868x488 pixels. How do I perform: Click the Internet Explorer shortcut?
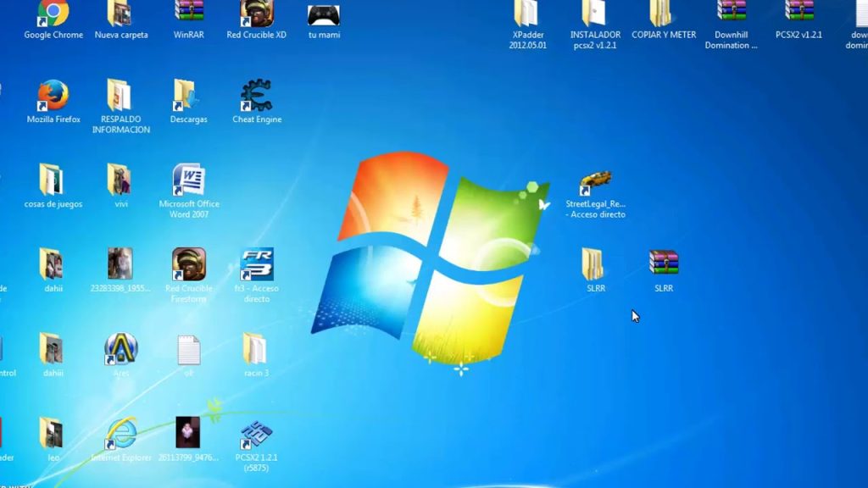121,433
